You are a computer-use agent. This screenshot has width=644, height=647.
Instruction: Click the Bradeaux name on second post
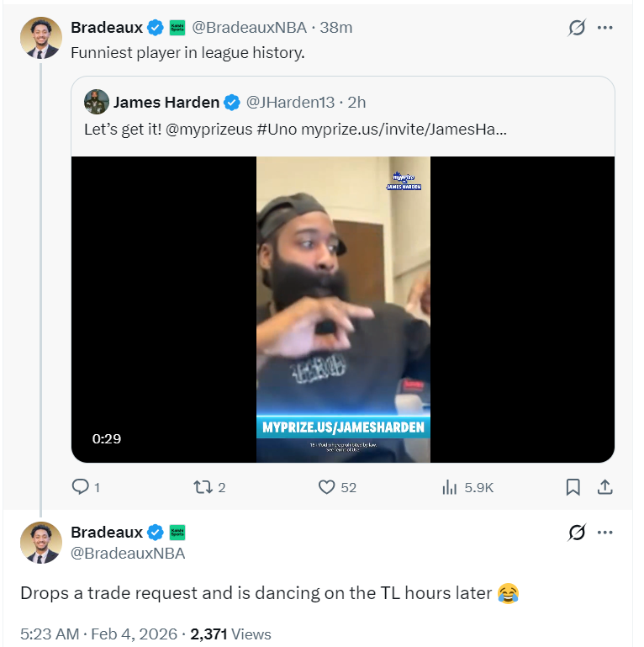coord(107,533)
